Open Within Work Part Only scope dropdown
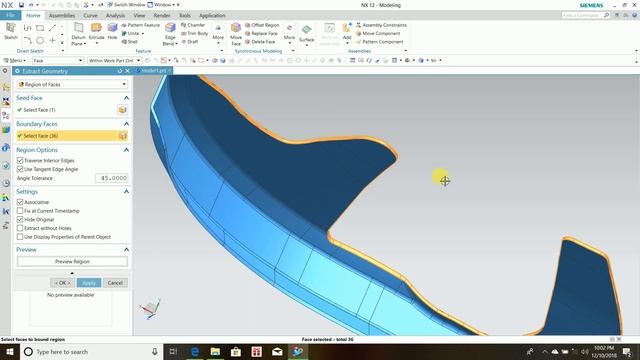Image resolution: width=640 pixels, height=360 pixels. click(114, 60)
